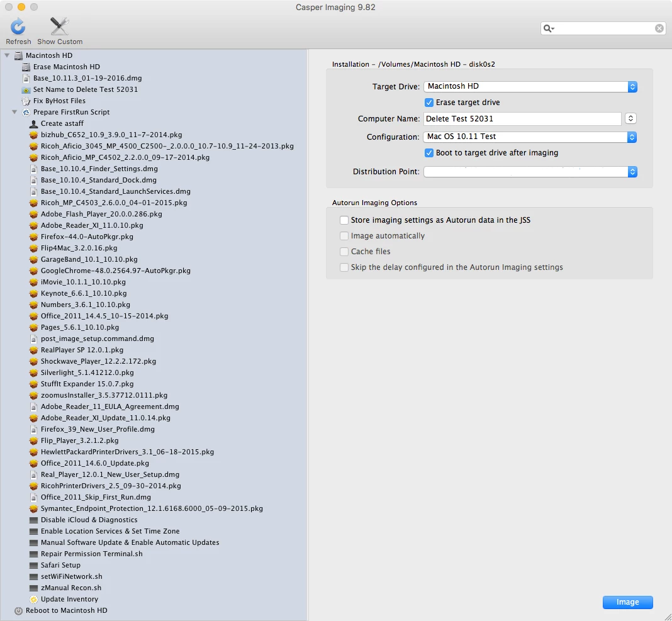Click the Safari Setup script icon
This screenshot has height=621, width=672.
tap(33, 566)
